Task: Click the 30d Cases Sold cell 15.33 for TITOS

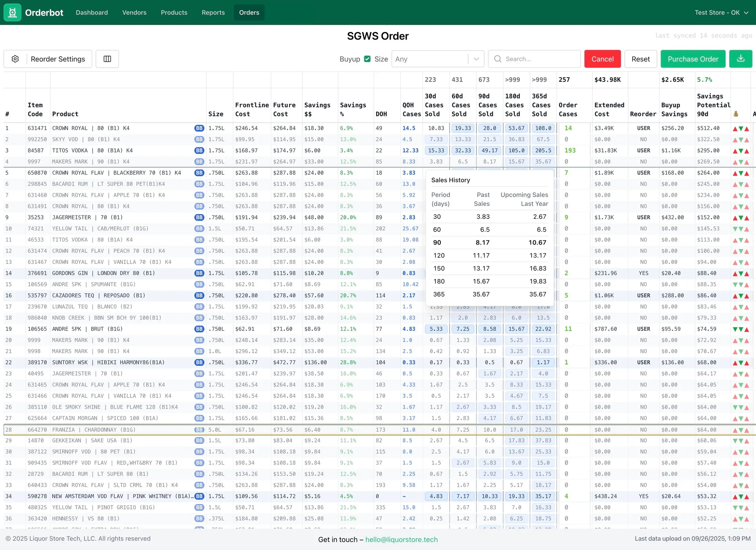Action: (436, 150)
